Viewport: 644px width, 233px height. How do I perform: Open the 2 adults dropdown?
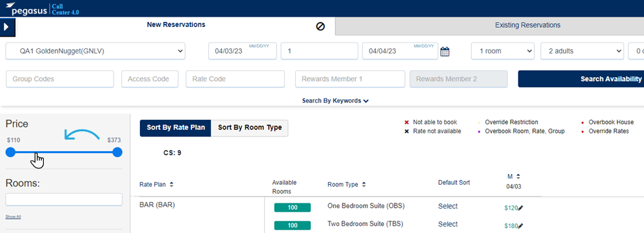coord(582,51)
